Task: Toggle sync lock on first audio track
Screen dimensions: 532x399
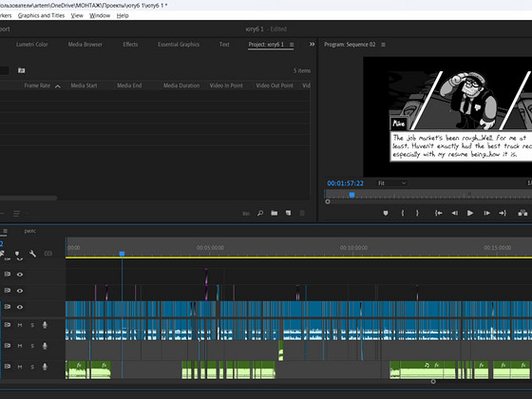Action: [8, 325]
